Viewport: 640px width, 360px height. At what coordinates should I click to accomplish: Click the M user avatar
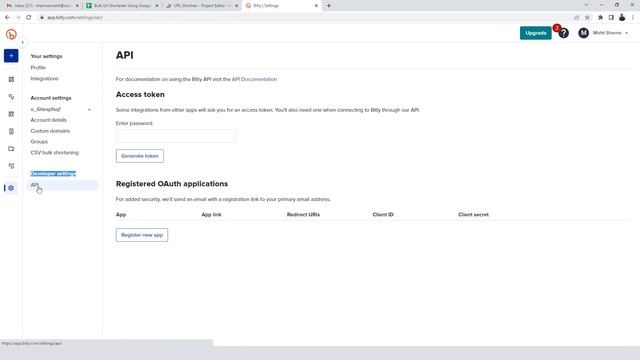[583, 33]
